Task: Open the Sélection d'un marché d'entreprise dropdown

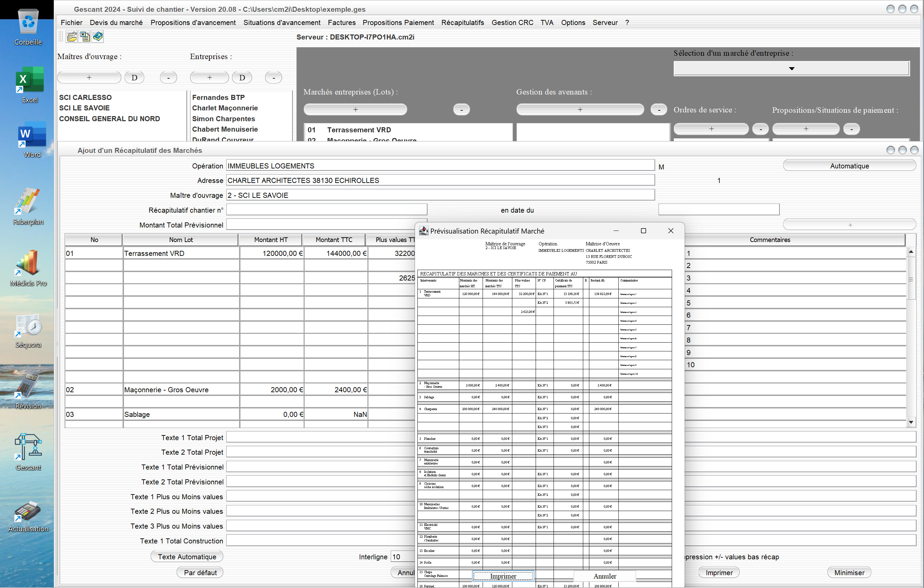Action: [x=791, y=69]
